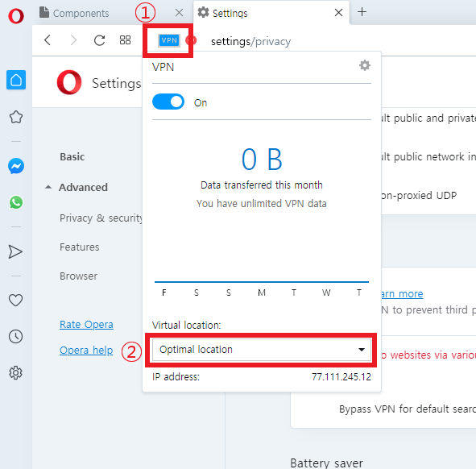Open Bookmarks star in sidebar
The height and width of the screenshot is (469, 476).
click(16, 117)
